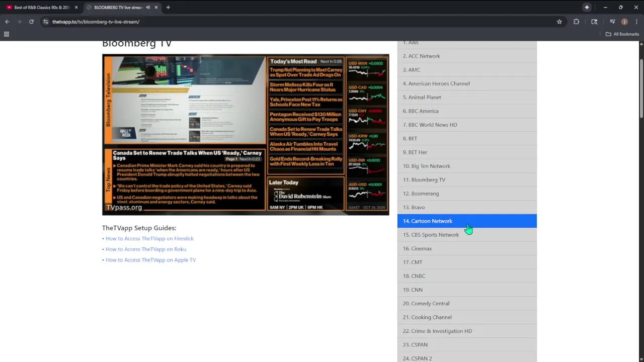Image resolution: width=644 pixels, height=362 pixels.
Task: Open How to Access TheTVapp on Roku
Action: point(146,249)
